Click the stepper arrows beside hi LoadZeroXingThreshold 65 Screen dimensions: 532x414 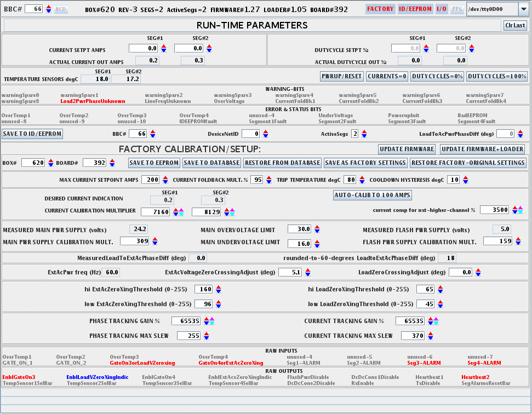point(440,290)
